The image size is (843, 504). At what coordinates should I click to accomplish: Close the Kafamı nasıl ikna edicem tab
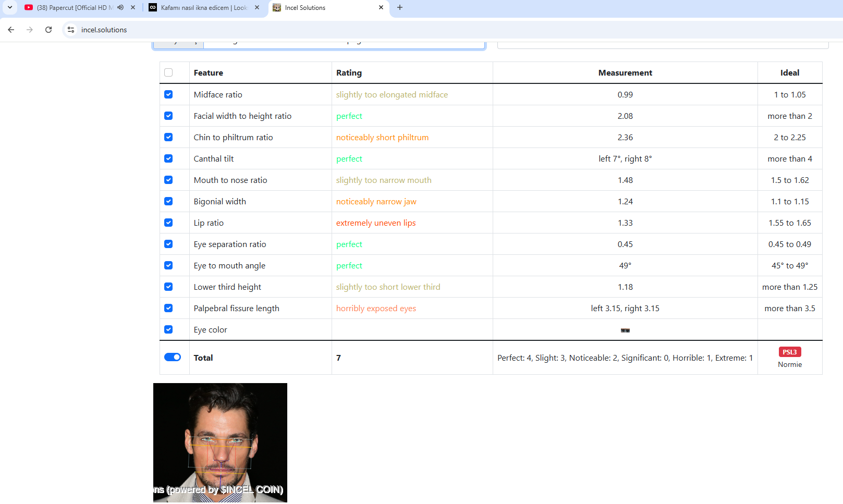tap(257, 7)
